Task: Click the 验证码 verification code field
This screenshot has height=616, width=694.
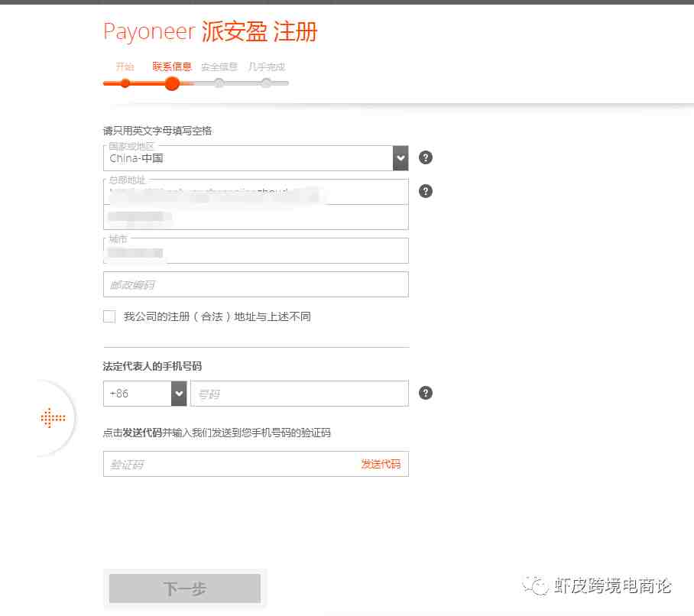Action: (x=255, y=464)
